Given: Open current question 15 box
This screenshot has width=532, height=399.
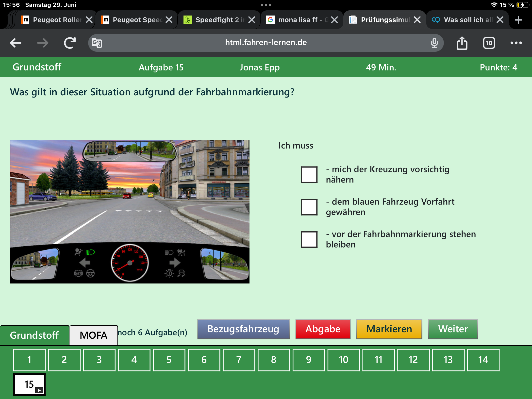Looking at the screenshot, I should (29, 384).
